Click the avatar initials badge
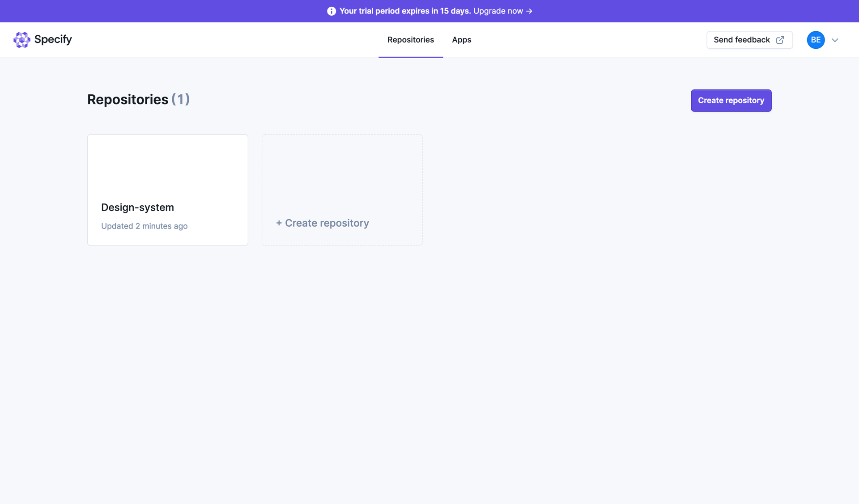 pyautogui.click(x=816, y=40)
